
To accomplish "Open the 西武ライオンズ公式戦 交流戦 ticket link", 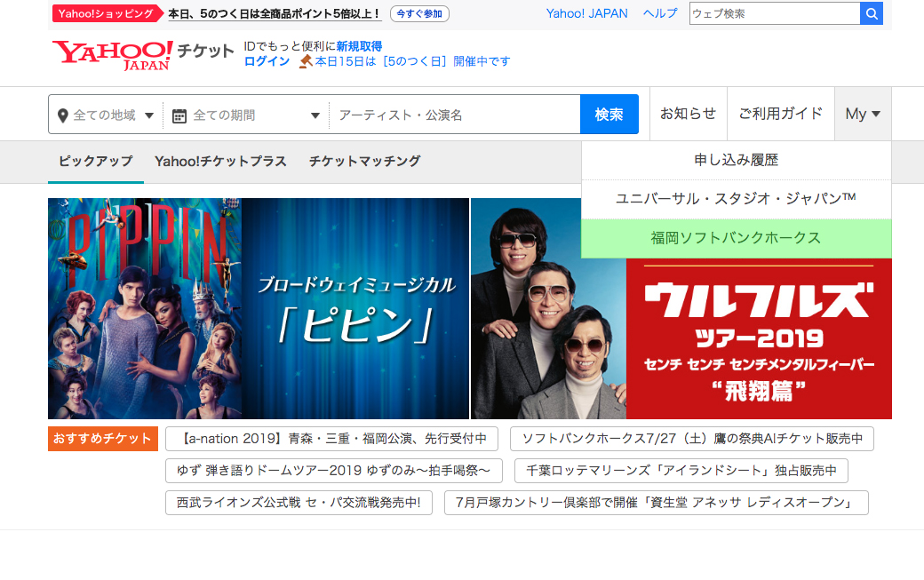I will click(x=299, y=502).
